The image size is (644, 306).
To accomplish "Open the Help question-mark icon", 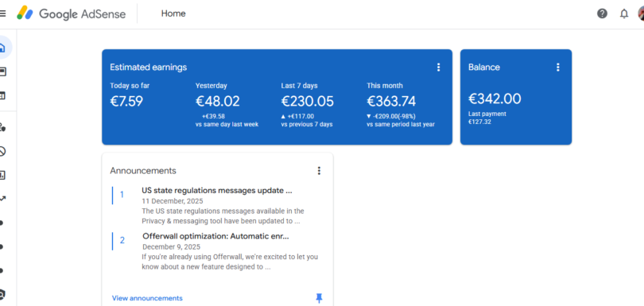I will pos(602,14).
